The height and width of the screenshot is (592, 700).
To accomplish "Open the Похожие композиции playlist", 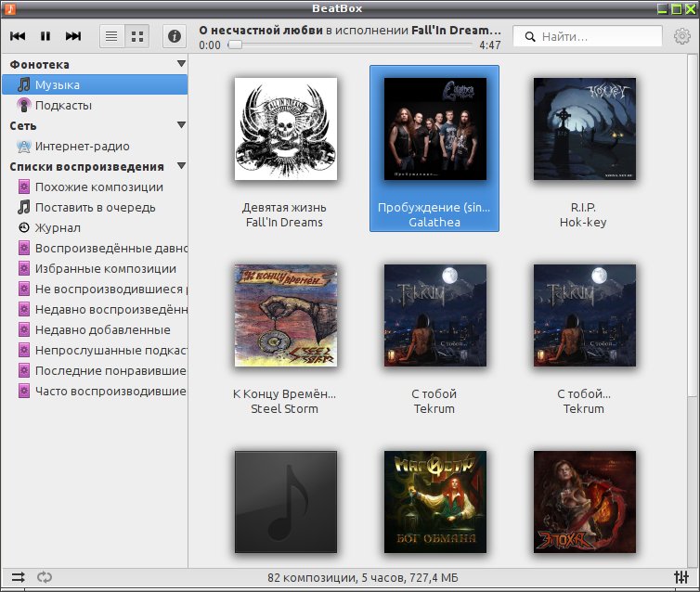I will point(95,187).
